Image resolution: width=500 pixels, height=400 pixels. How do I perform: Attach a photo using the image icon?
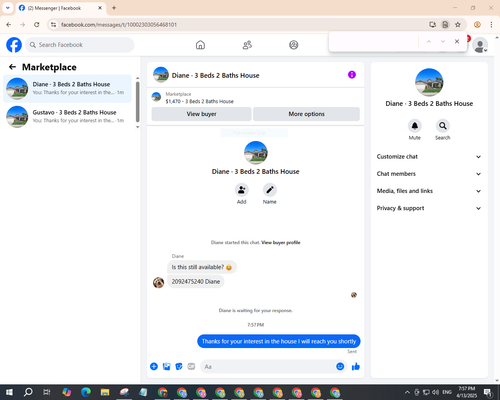pyautogui.click(x=166, y=367)
